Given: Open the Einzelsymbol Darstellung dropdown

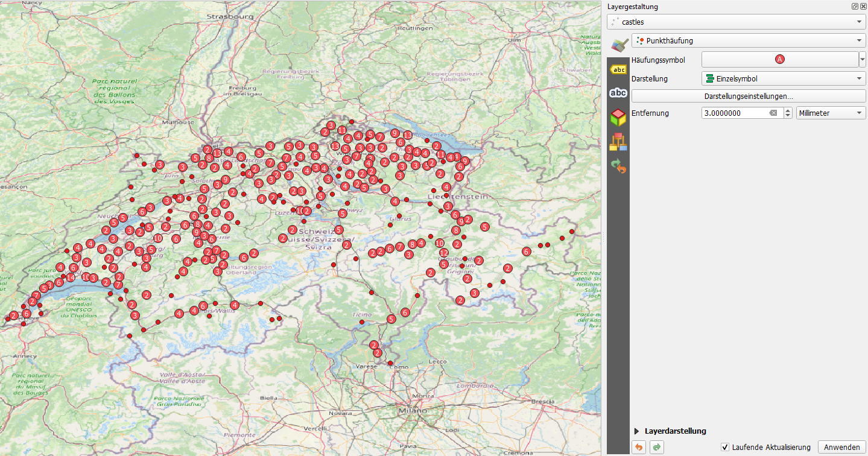Looking at the screenshot, I should [784, 79].
